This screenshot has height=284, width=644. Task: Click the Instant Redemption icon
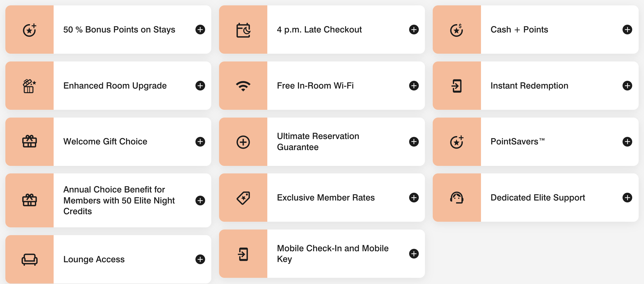457,86
